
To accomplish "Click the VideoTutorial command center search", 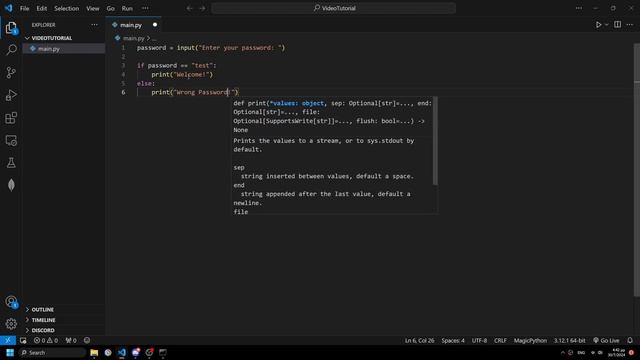I will [333, 8].
